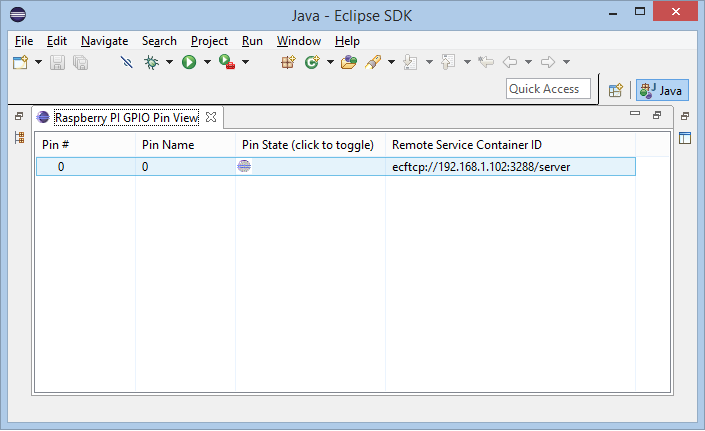705x431 pixels.
Task: Maximize the Eclipse SDK window
Action: pos(640,12)
